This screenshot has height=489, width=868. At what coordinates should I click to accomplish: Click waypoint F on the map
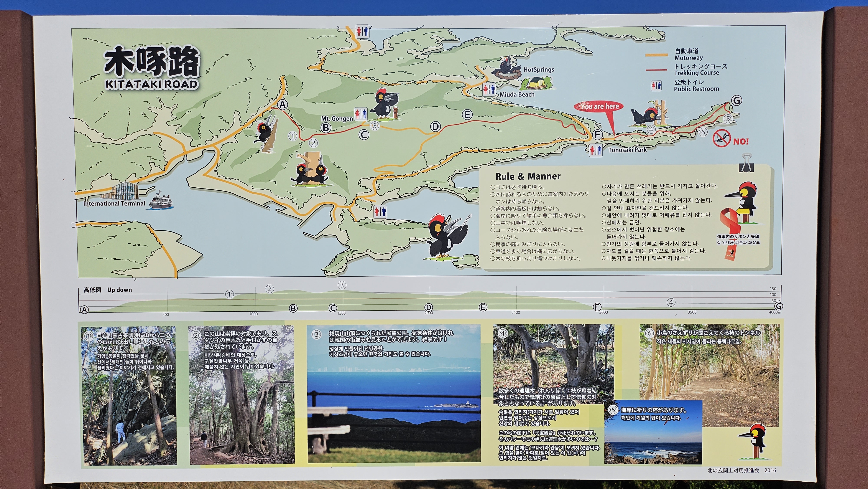(x=597, y=135)
